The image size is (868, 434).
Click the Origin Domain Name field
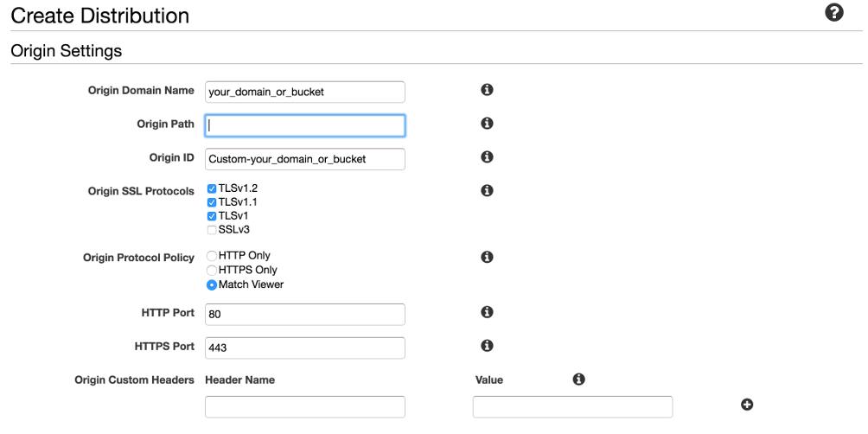[305, 92]
